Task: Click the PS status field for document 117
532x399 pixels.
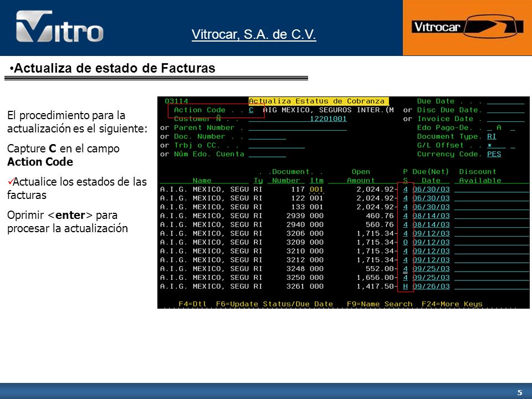Action: [406, 190]
